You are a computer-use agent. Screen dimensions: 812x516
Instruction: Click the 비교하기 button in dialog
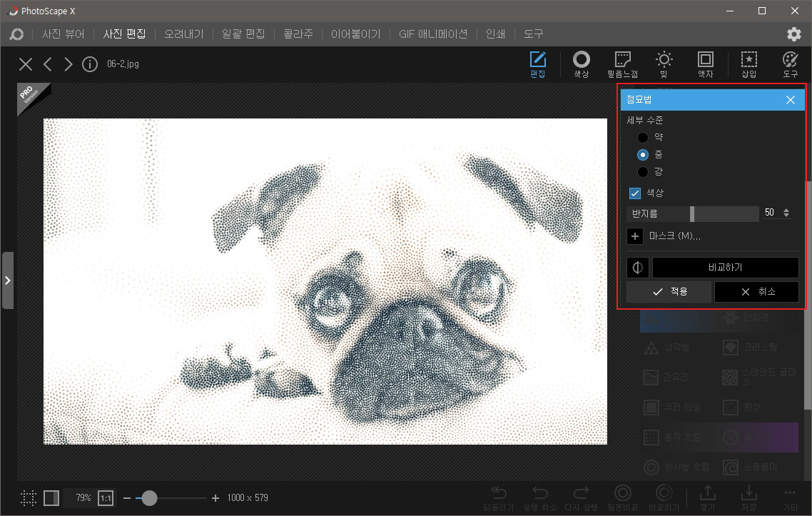(x=725, y=268)
